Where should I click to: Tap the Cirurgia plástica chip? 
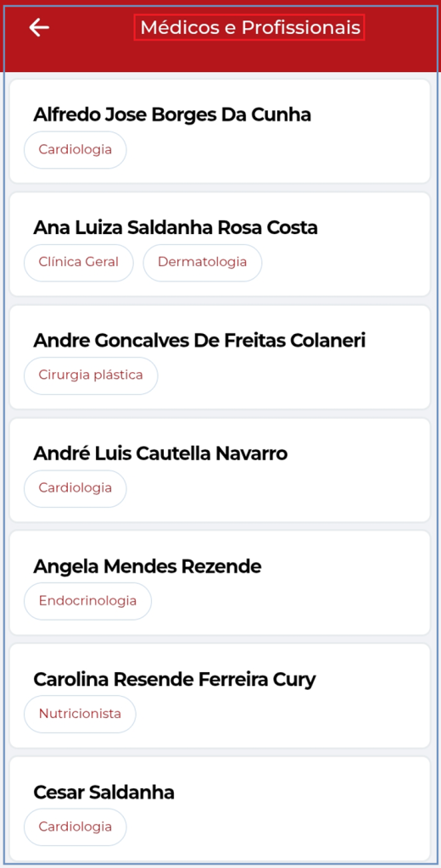point(91,376)
